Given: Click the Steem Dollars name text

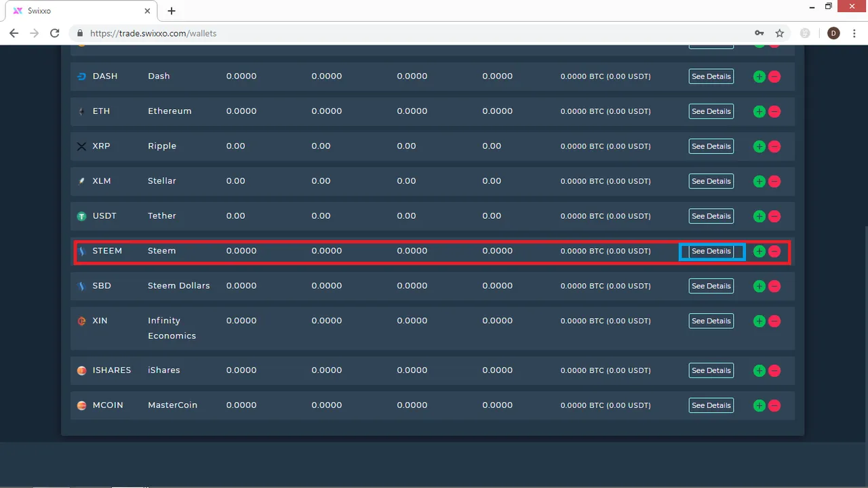Looking at the screenshot, I should (x=179, y=285).
